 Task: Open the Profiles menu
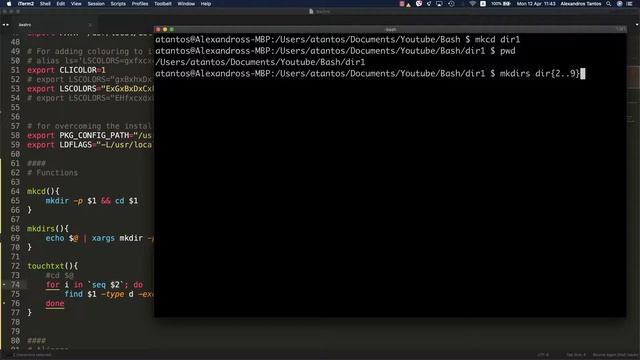tap(140, 4)
